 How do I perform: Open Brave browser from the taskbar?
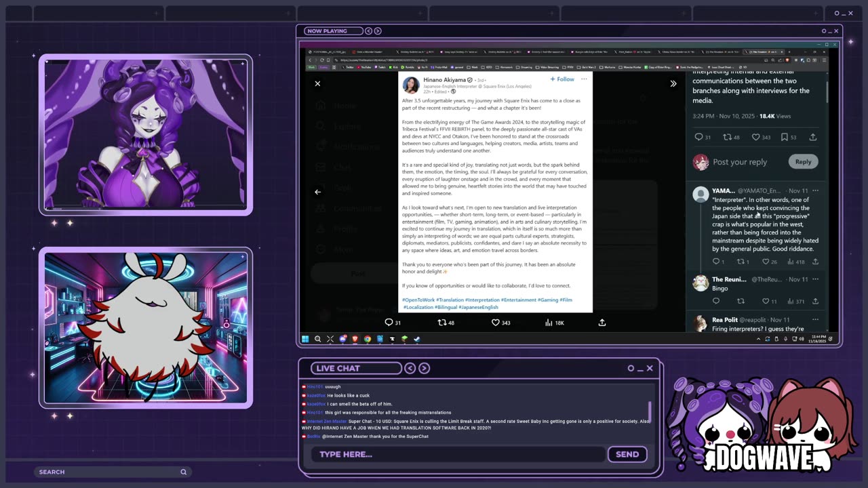pyautogui.click(x=355, y=339)
